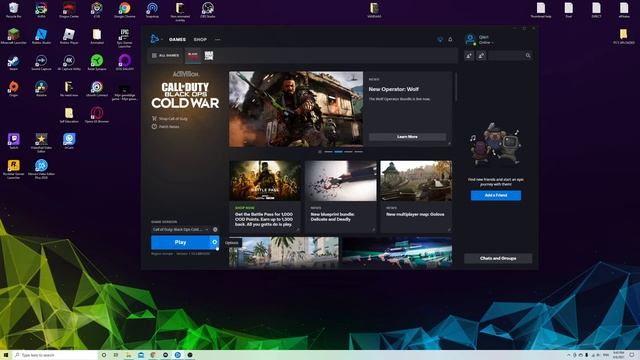The height and width of the screenshot is (360, 640).
Task: Select the Recycle Bin desktop icon
Action: (13, 10)
